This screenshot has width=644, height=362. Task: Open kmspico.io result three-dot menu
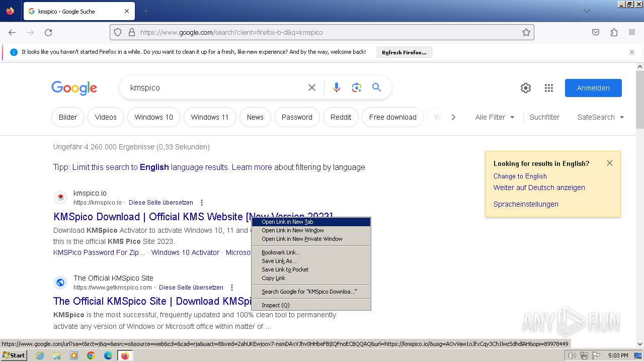coord(202,203)
